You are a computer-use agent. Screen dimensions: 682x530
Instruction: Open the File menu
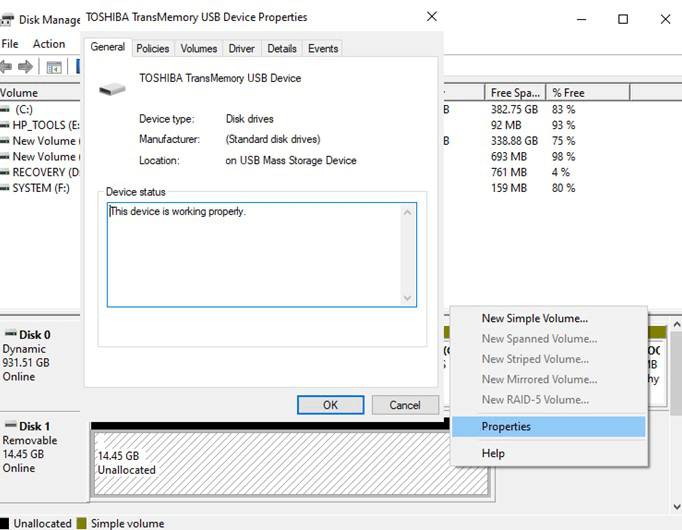(x=10, y=44)
